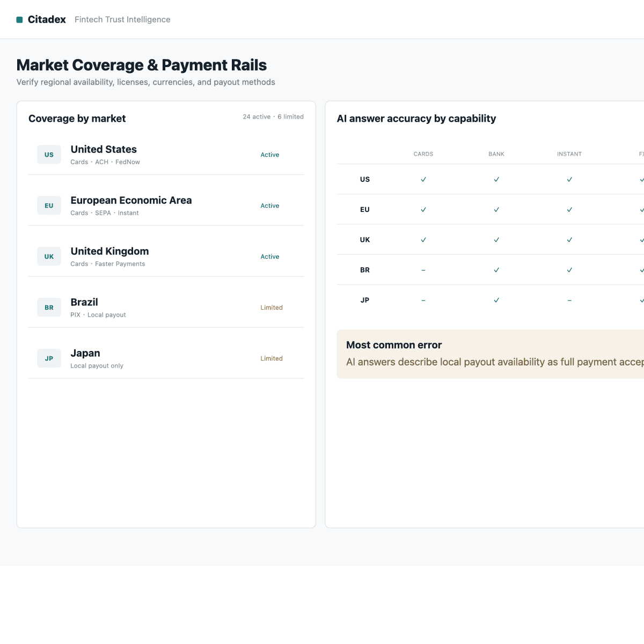
Task: Click the BR Cards dash indicator
Action: tap(423, 270)
